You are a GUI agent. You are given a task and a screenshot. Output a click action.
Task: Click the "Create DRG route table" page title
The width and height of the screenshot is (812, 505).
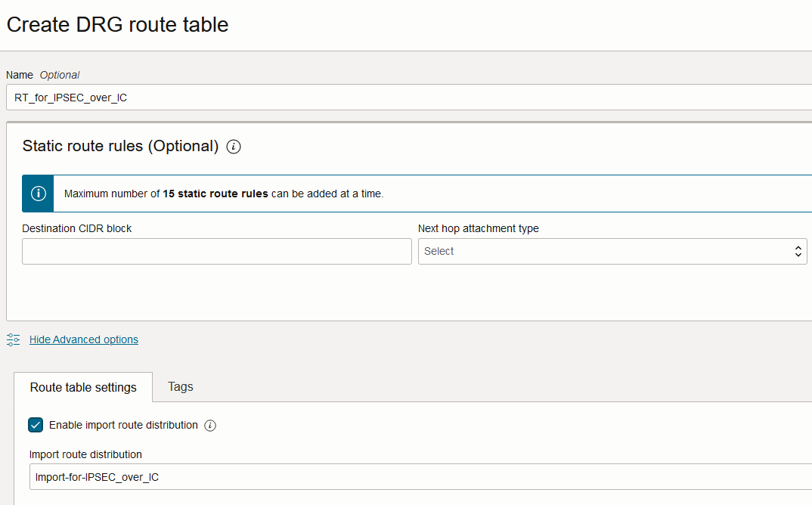pyautogui.click(x=118, y=24)
